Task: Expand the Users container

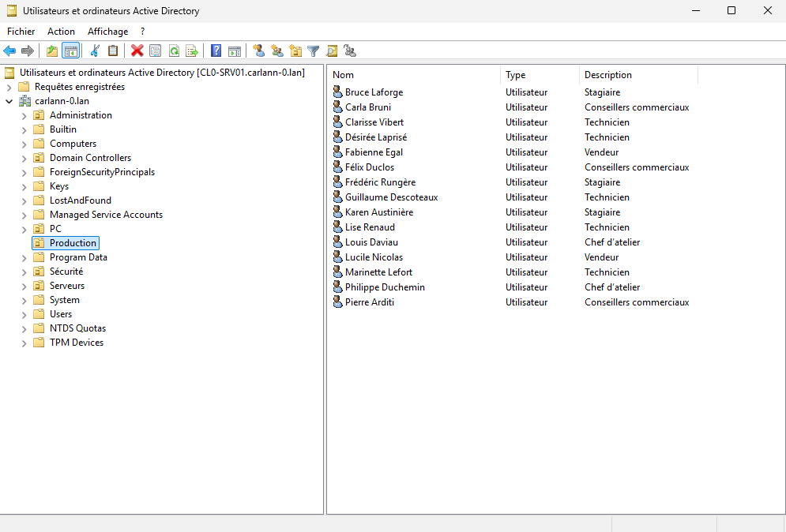Action: (x=24, y=315)
